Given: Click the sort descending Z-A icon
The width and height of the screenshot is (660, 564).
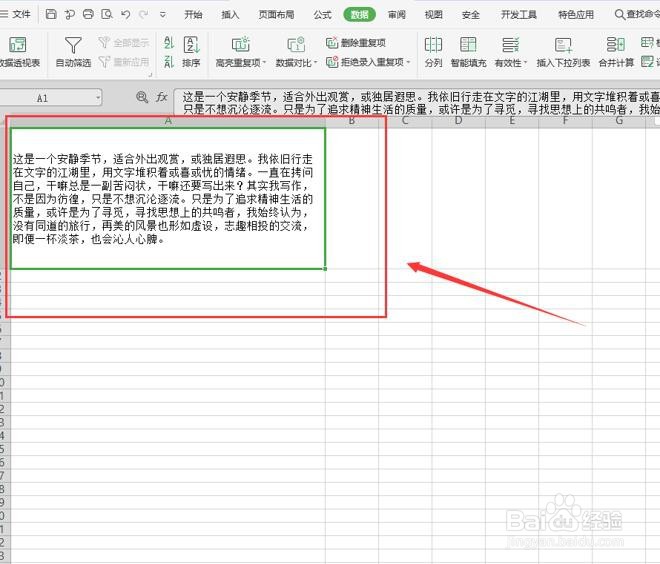Looking at the screenshot, I should pos(169,62).
